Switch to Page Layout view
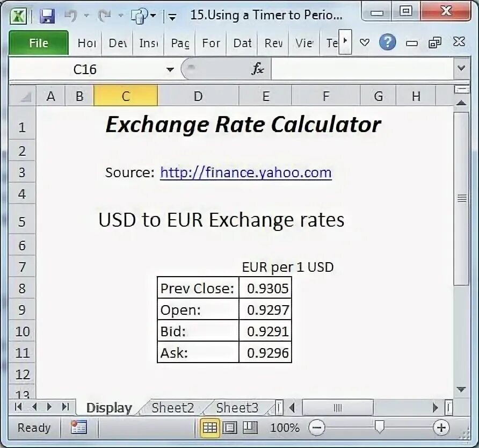 (x=229, y=428)
